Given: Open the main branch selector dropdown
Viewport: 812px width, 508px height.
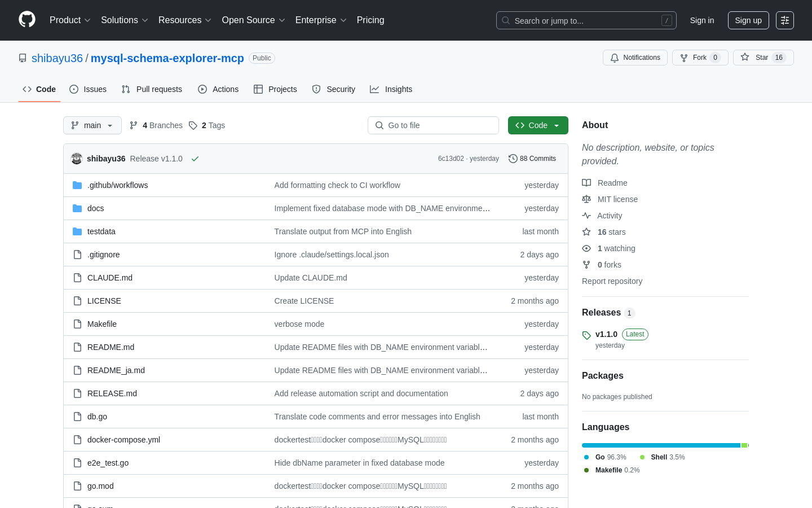Looking at the screenshot, I should (92, 125).
